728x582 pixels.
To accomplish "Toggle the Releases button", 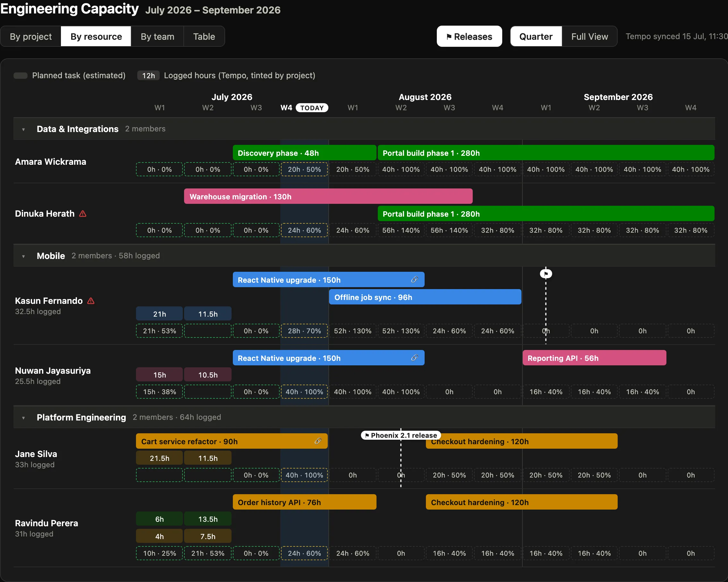I will [x=469, y=37].
